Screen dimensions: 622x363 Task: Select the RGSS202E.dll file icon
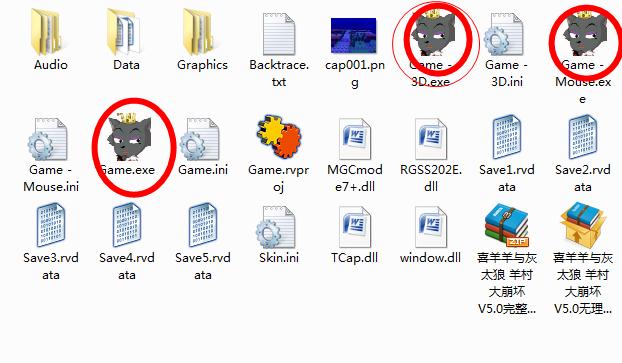click(431, 139)
